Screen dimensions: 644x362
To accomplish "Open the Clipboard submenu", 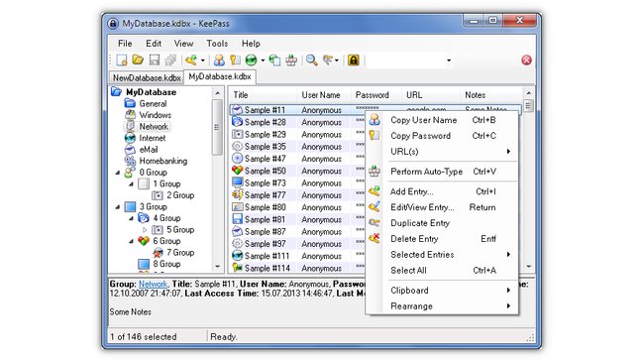I will point(442,291).
